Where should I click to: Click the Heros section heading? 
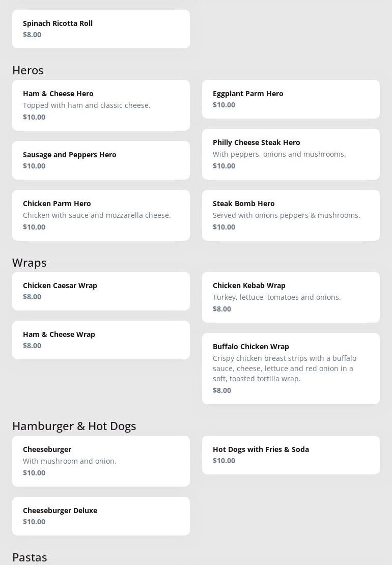28,70
